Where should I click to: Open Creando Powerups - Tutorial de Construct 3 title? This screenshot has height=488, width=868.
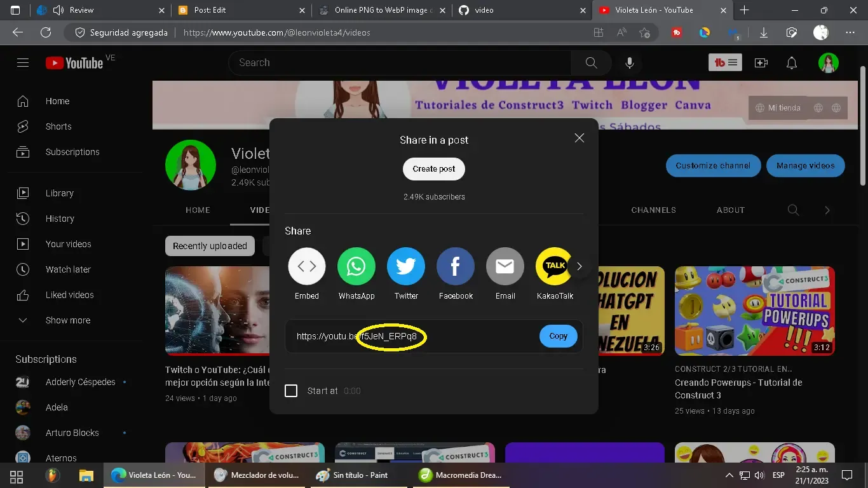pyautogui.click(x=738, y=389)
